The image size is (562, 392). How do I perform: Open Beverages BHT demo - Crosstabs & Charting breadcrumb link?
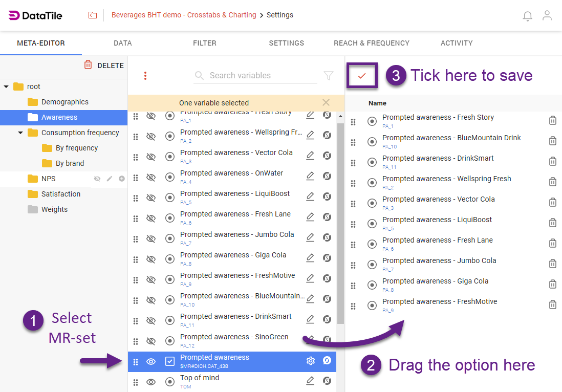(x=184, y=15)
